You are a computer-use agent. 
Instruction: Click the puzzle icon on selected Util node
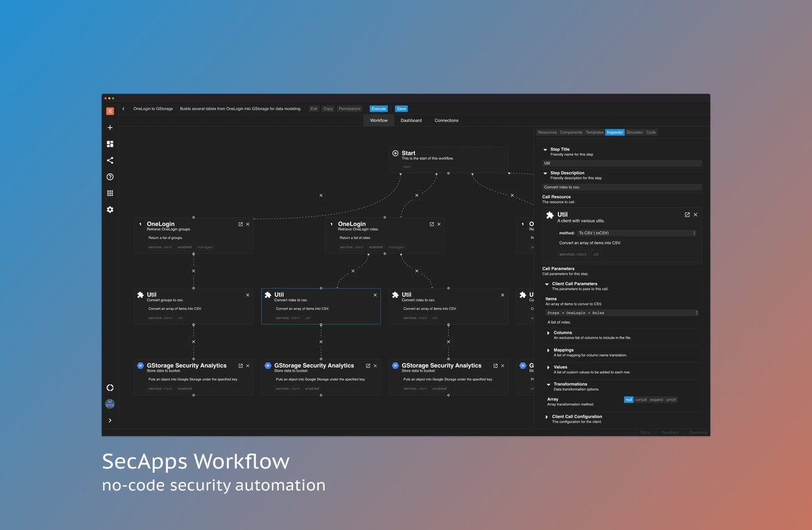pyautogui.click(x=268, y=295)
